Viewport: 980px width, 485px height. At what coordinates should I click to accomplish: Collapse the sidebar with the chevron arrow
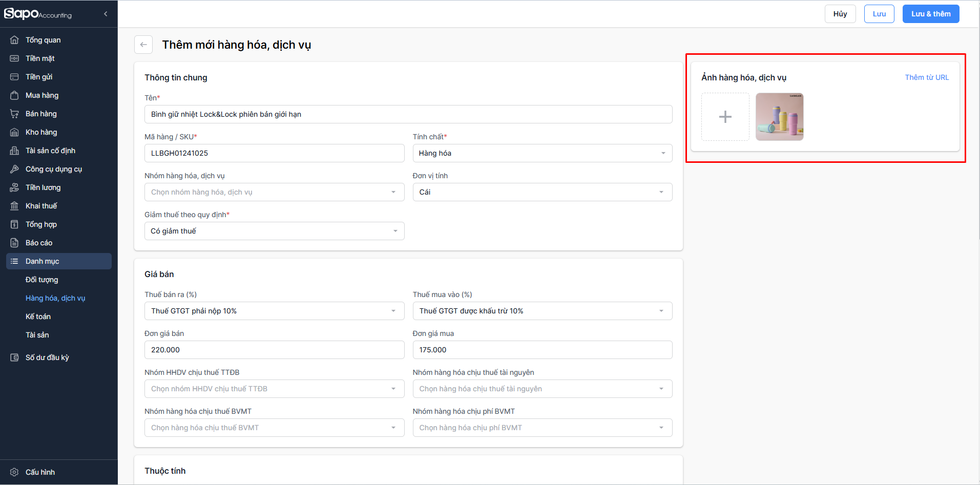[x=106, y=14]
